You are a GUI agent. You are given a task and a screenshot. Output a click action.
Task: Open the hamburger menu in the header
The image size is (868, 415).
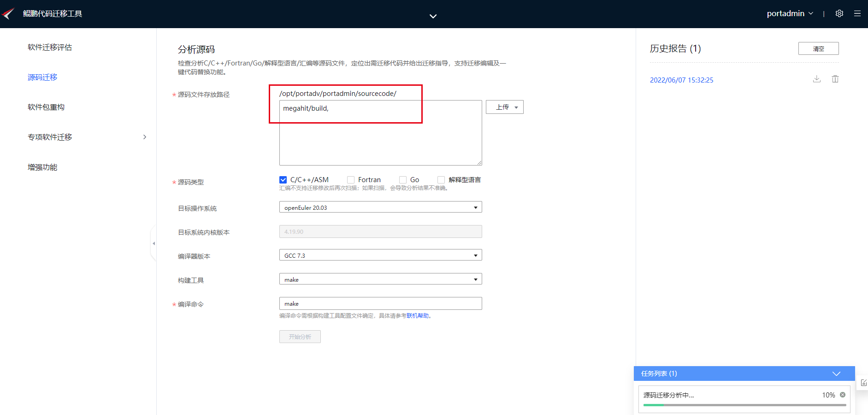pyautogui.click(x=857, y=13)
